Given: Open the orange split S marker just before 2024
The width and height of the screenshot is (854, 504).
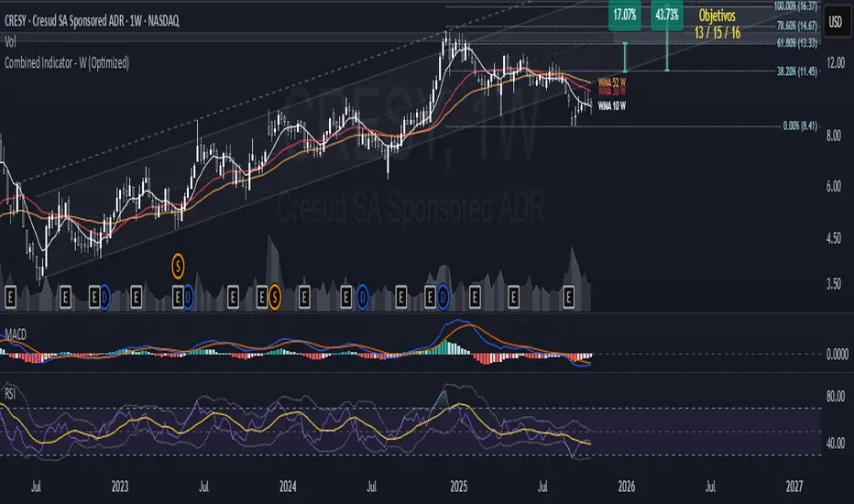Looking at the screenshot, I should [x=275, y=298].
